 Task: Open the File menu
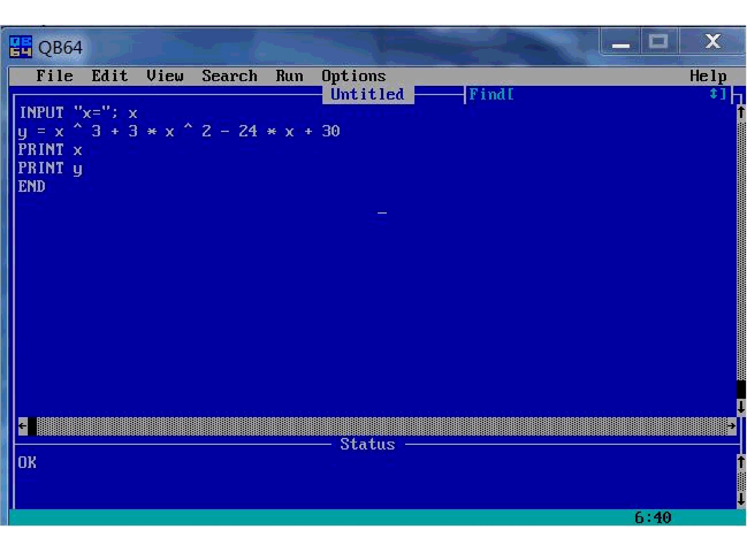(x=54, y=76)
